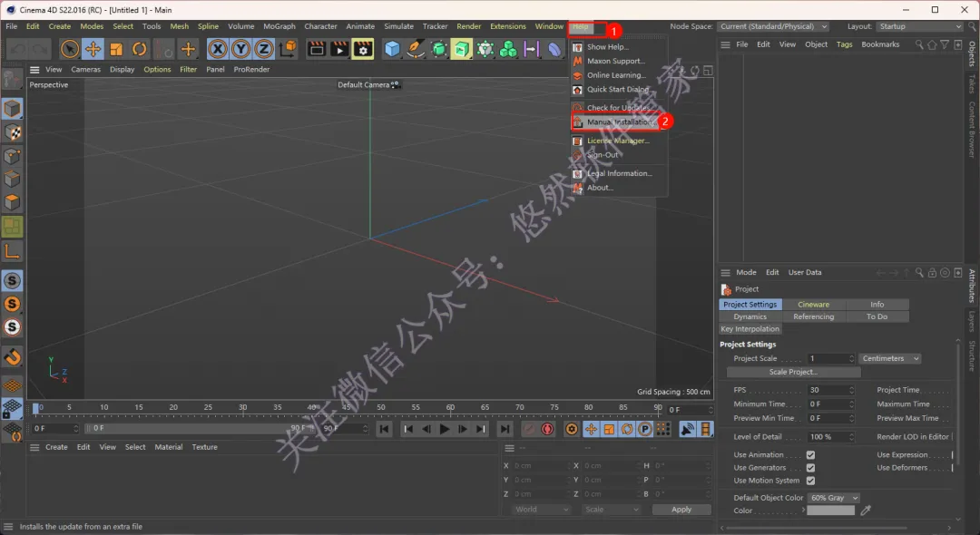Select the Move tool in top toolbar
The height and width of the screenshot is (535, 980).
click(93, 49)
